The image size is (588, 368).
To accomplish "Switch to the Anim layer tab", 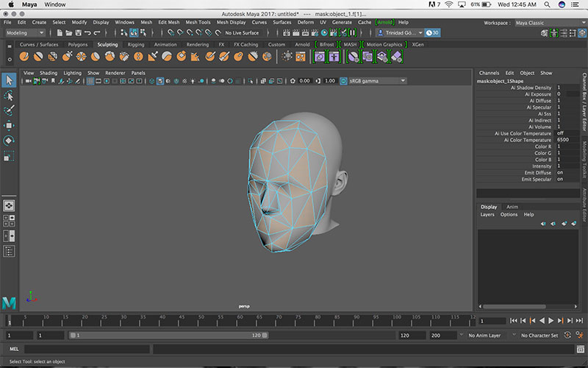I will click(512, 207).
